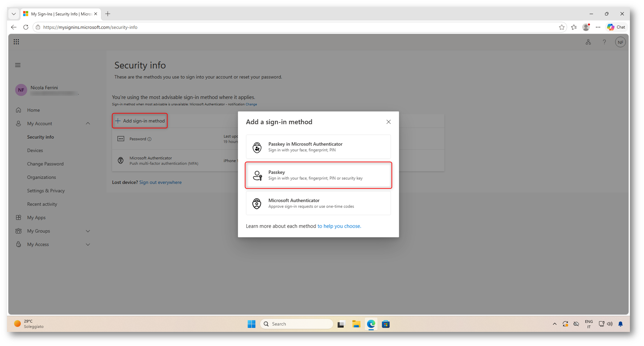Open the browser tab list dropdown
The width and height of the screenshot is (644, 346).
point(14,14)
